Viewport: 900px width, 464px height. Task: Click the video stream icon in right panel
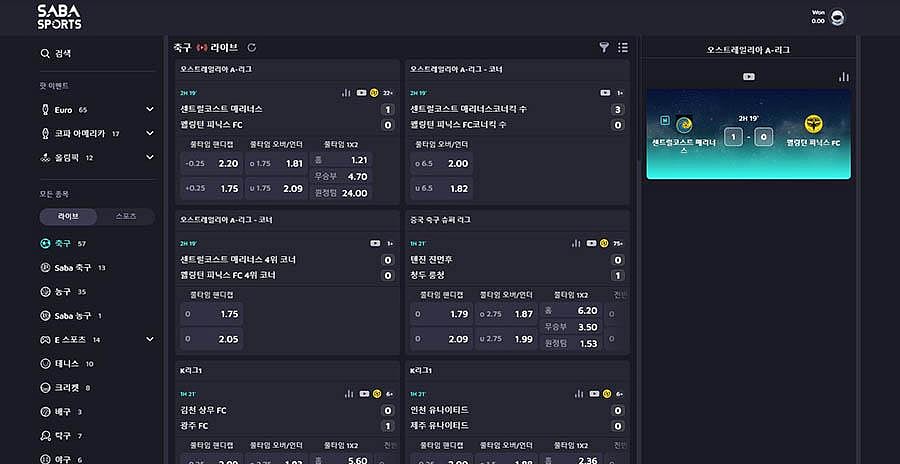[x=749, y=76]
